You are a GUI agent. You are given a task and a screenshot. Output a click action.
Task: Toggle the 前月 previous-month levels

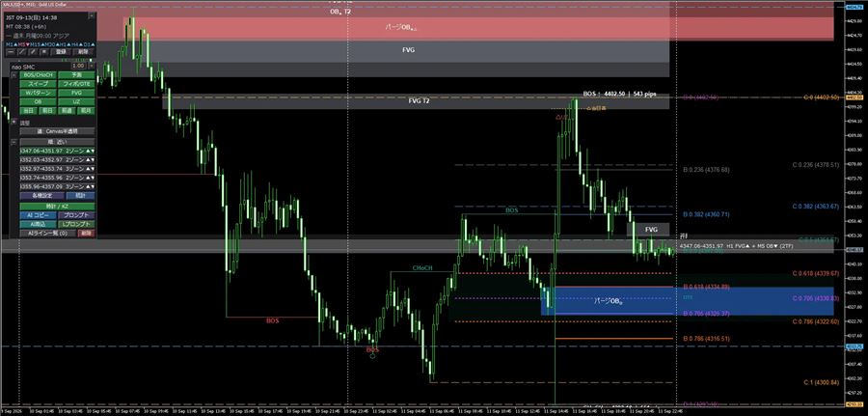point(86,111)
